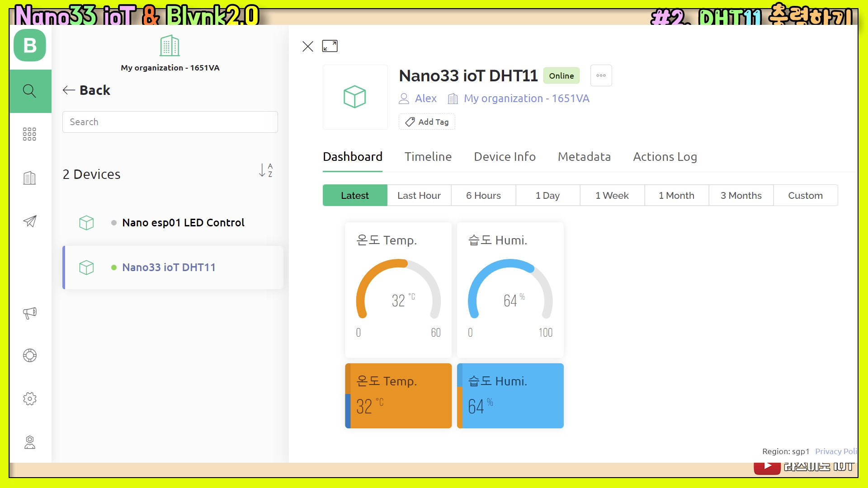Open the organization building sidebar icon
The height and width of the screenshot is (488, 868).
coord(30,178)
